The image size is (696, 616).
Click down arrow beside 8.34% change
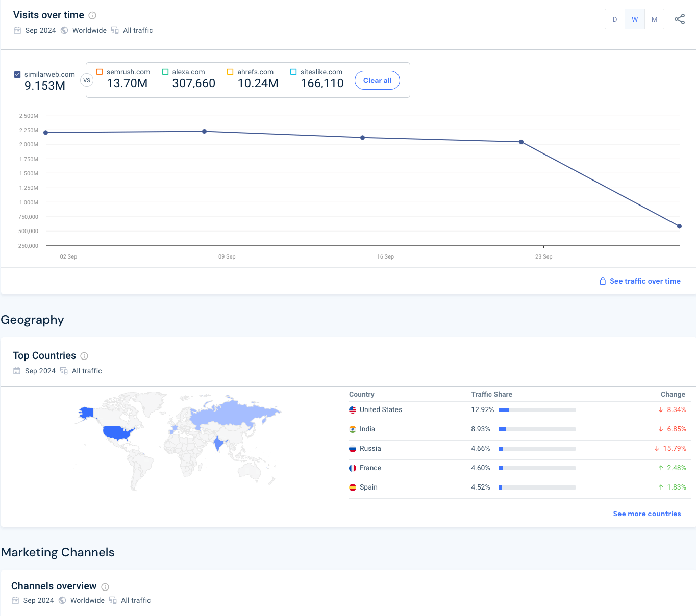[661, 410]
